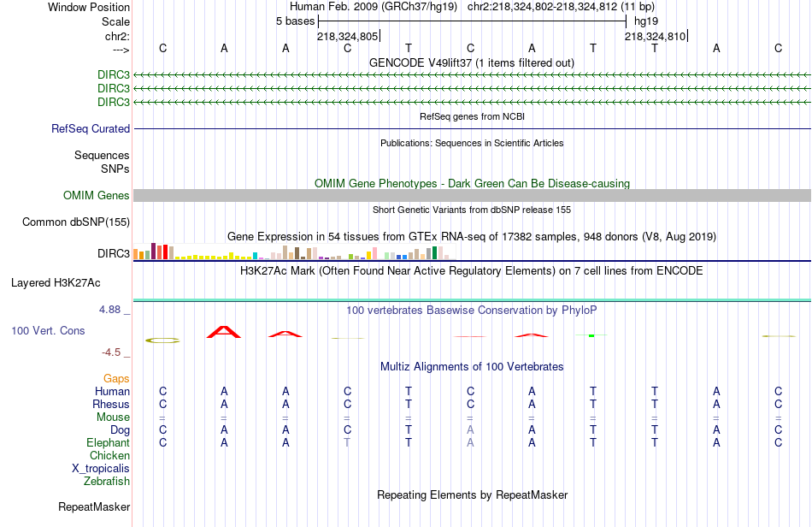Click the orange Gaps label
The width and height of the screenshot is (812, 527).
116,379
